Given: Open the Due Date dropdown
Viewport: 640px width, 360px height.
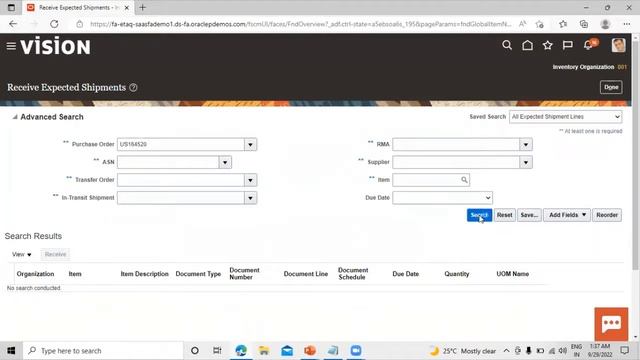Looking at the screenshot, I should pyautogui.click(x=442, y=198).
